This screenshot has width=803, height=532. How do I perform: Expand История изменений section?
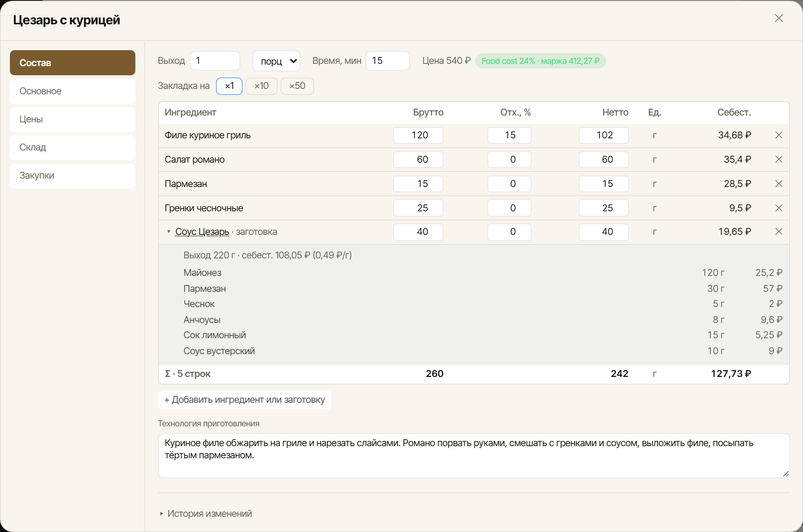tap(205, 514)
